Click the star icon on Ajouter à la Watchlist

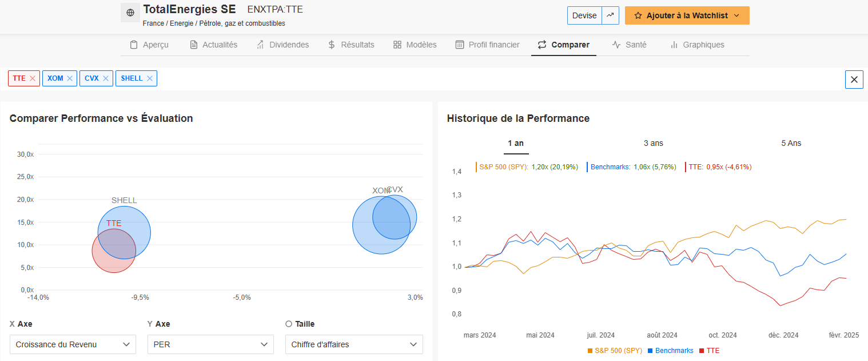coord(638,15)
